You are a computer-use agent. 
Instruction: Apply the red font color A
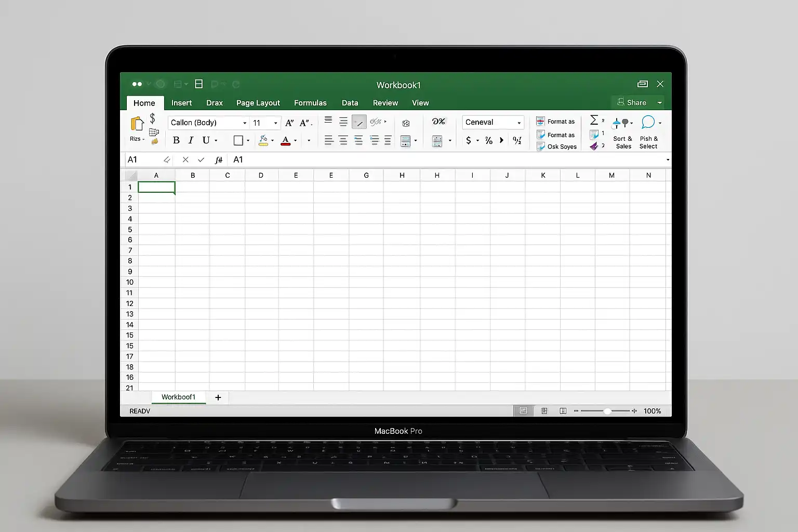pos(285,140)
